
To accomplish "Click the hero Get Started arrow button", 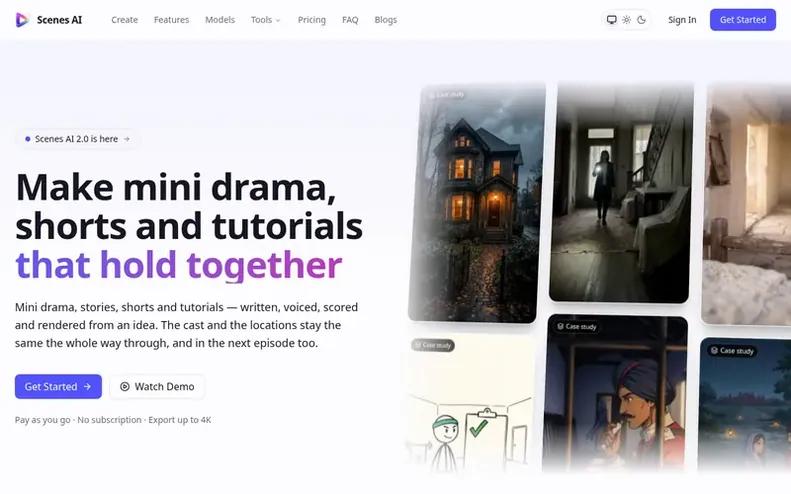I will coord(58,387).
